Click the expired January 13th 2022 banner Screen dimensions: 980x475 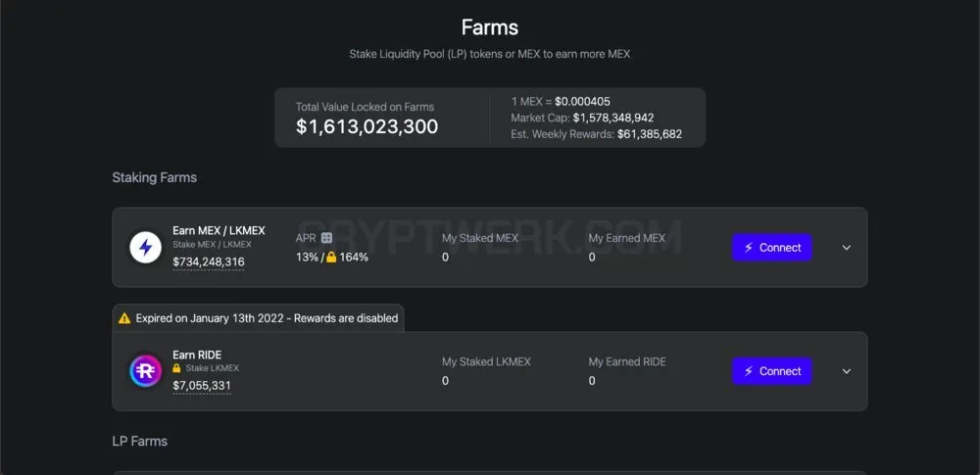(x=258, y=318)
